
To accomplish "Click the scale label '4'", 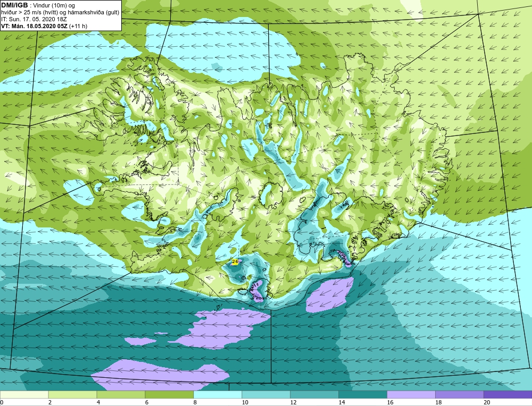I will [98, 403].
